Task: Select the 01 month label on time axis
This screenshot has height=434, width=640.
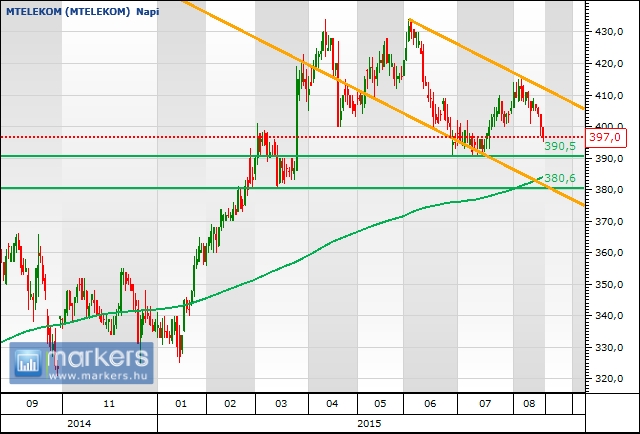Action: [x=181, y=404]
